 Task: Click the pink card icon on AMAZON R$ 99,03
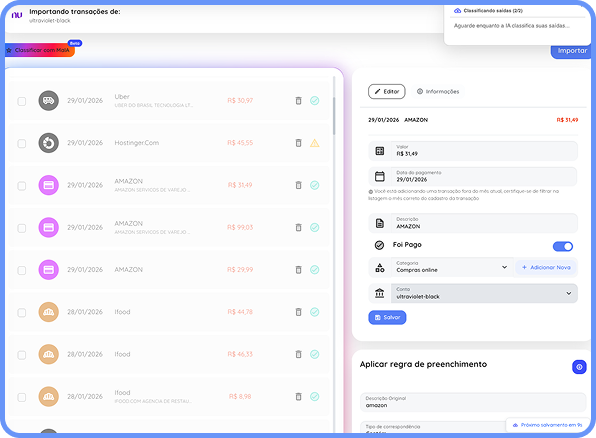click(49, 227)
